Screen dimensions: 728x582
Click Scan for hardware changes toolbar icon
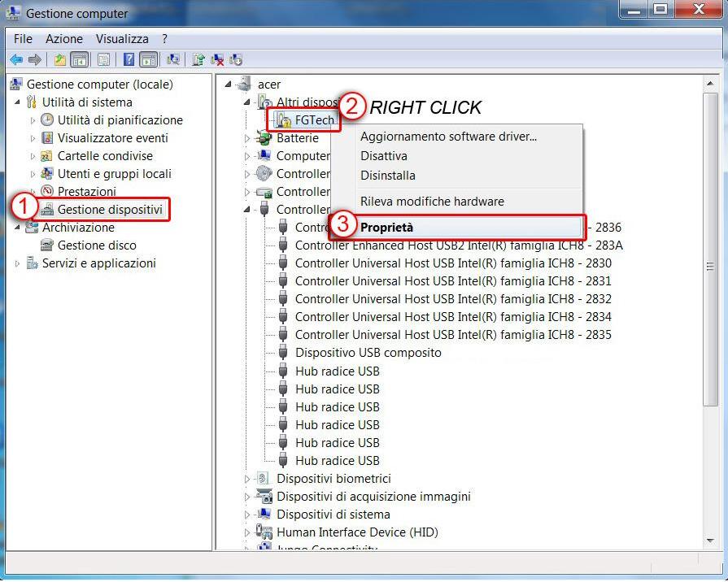(172, 59)
